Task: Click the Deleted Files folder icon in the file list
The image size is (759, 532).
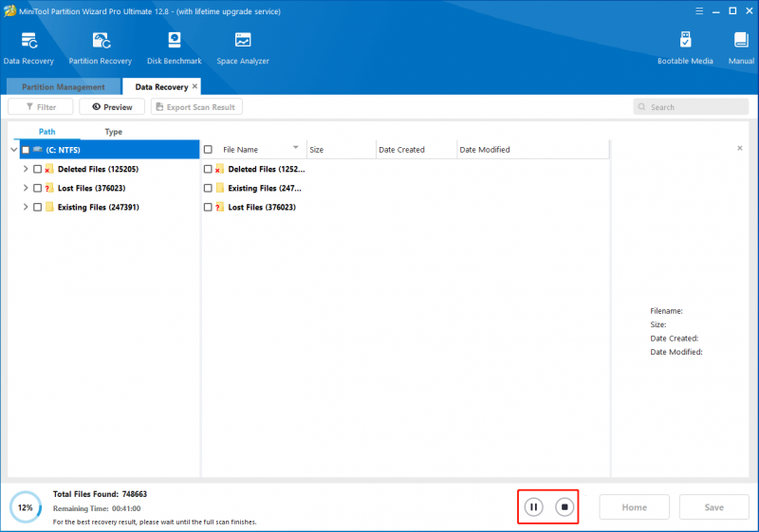Action: 219,169
